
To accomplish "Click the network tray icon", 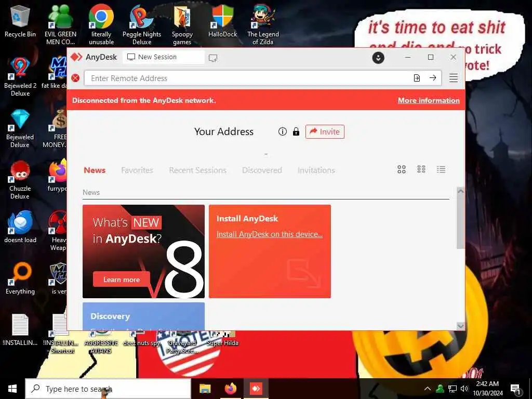I will tap(453, 389).
